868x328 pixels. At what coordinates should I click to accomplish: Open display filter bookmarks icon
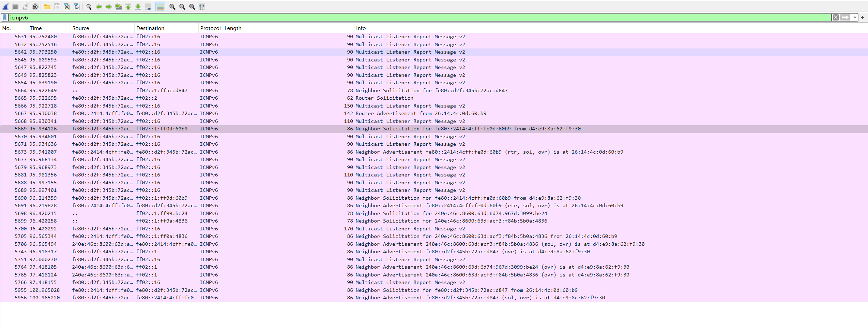(x=5, y=17)
